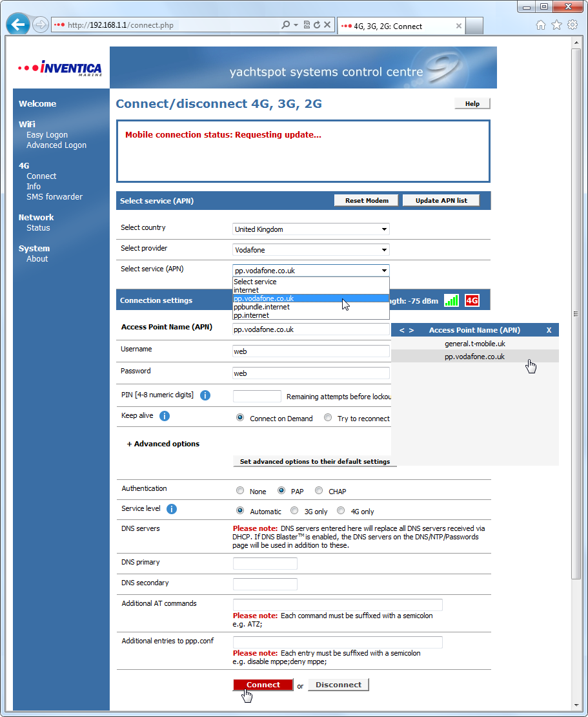Click the PIN info icon
Image resolution: width=588 pixels, height=717 pixels.
(205, 395)
